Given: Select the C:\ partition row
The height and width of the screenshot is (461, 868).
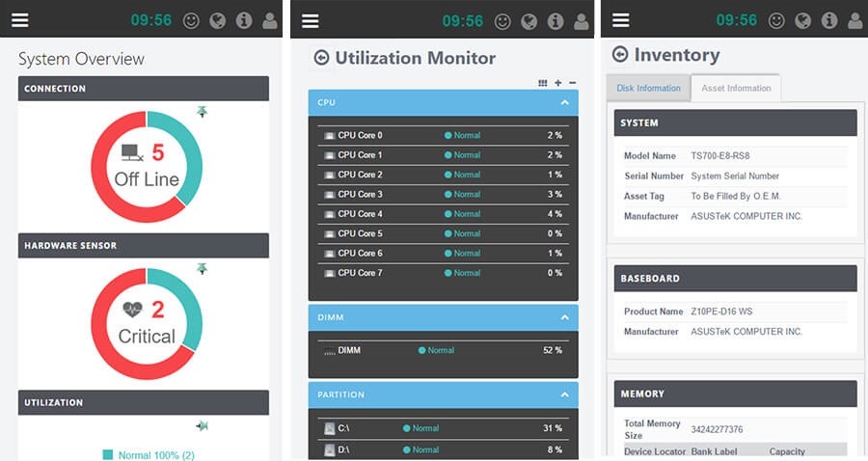Looking at the screenshot, I should pyautogui.click(x=444, y=428).
